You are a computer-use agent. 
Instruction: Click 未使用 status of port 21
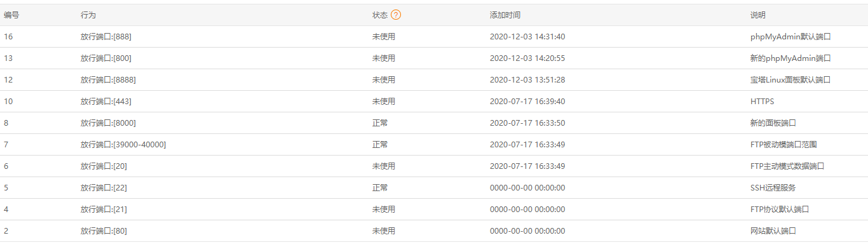[384, 210]
